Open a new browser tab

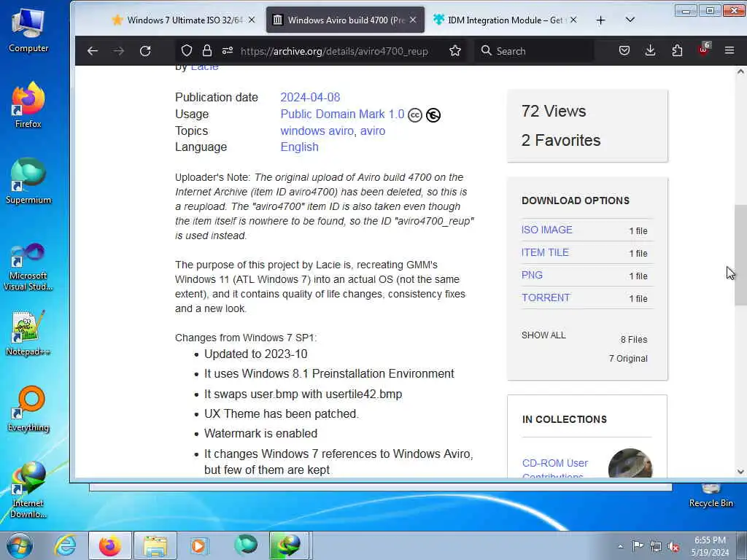pyautogui.click(x=601, y=20)
